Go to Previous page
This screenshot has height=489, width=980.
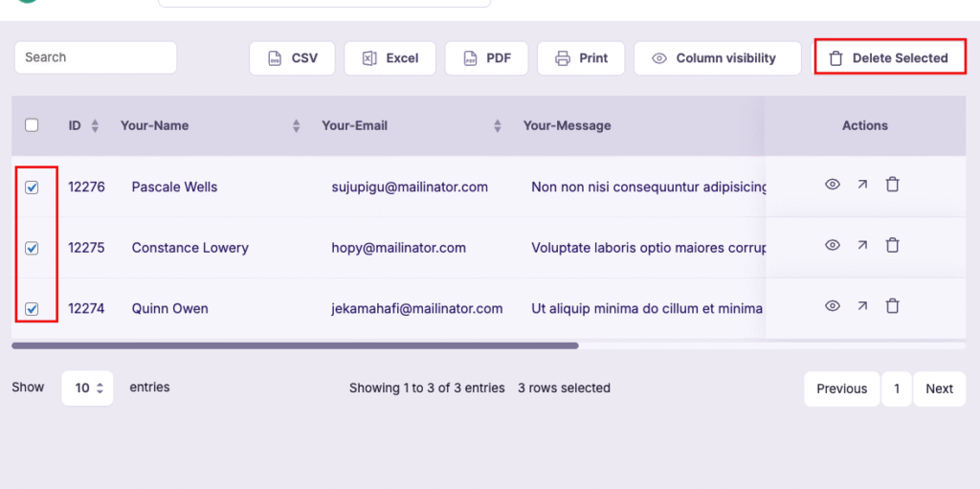point(842,389)
